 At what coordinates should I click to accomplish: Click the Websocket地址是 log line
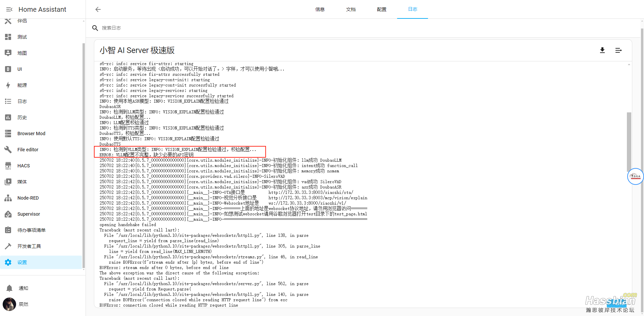tap(223, 203)
